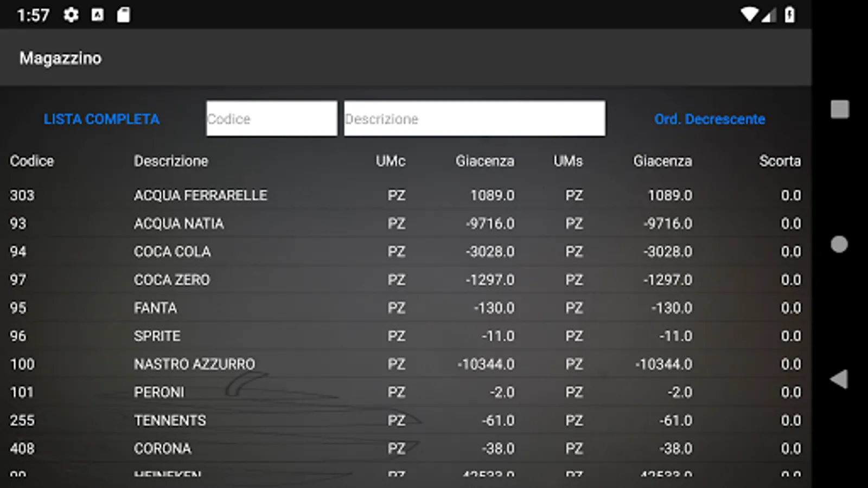Viewport: 868px width, 488px height.
Task: Tap the Wi-Fi signal status icon
Action: click(x=749, y=15)
